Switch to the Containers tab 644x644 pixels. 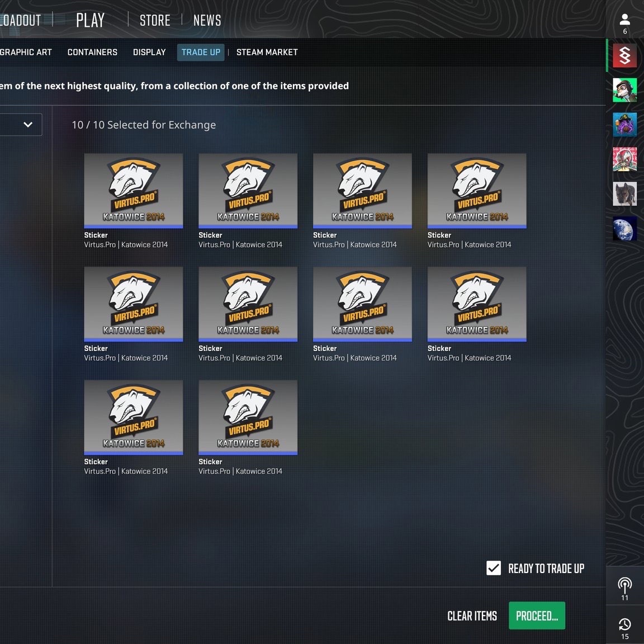(x=92, y=52)
